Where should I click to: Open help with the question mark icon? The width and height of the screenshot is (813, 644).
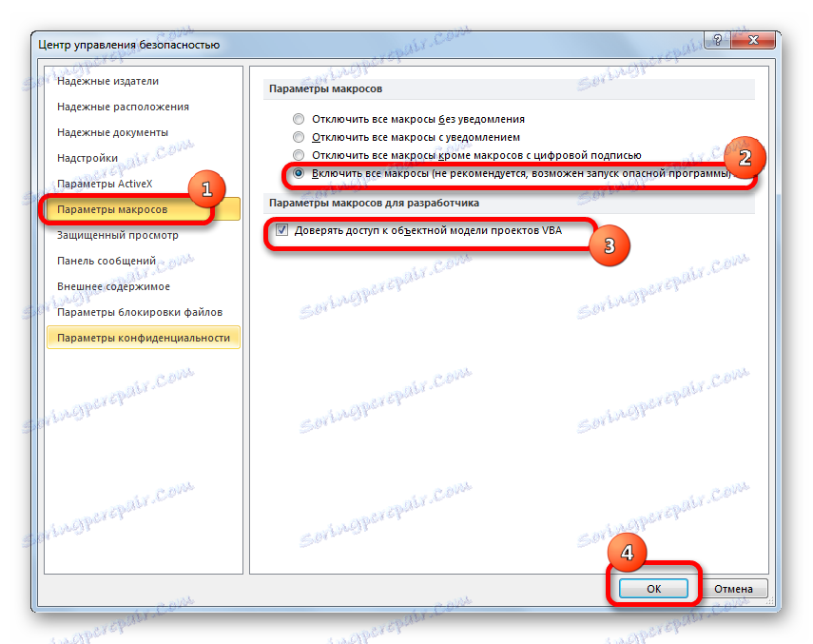(x=718, y=40)
